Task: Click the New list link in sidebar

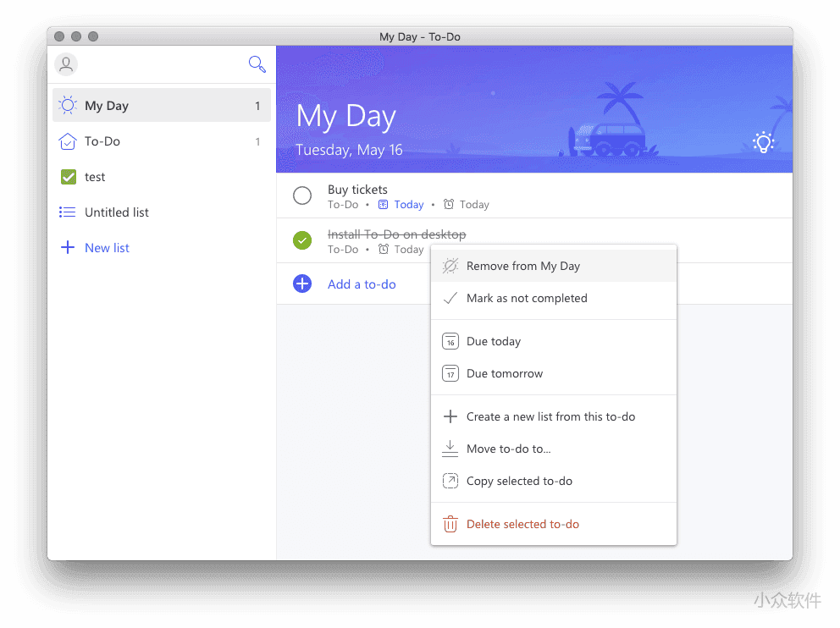Action: [107, 247]
